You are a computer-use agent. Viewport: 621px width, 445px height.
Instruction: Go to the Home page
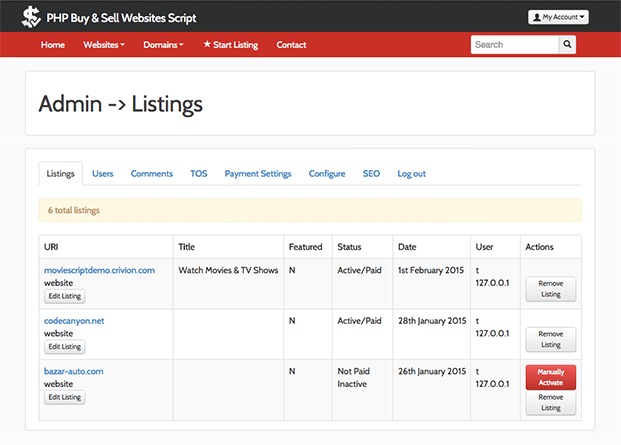(x=53, y=45)
